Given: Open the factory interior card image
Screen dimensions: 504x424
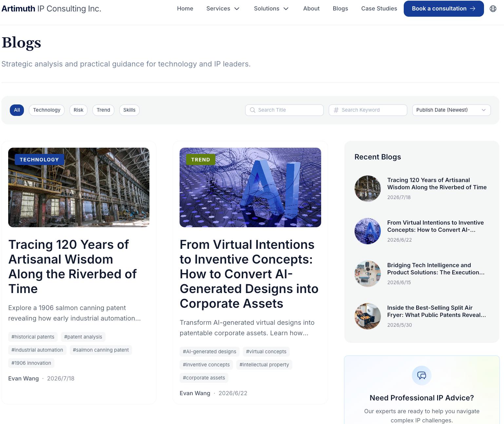Looking at the screenshot, I should pos(79,187).
